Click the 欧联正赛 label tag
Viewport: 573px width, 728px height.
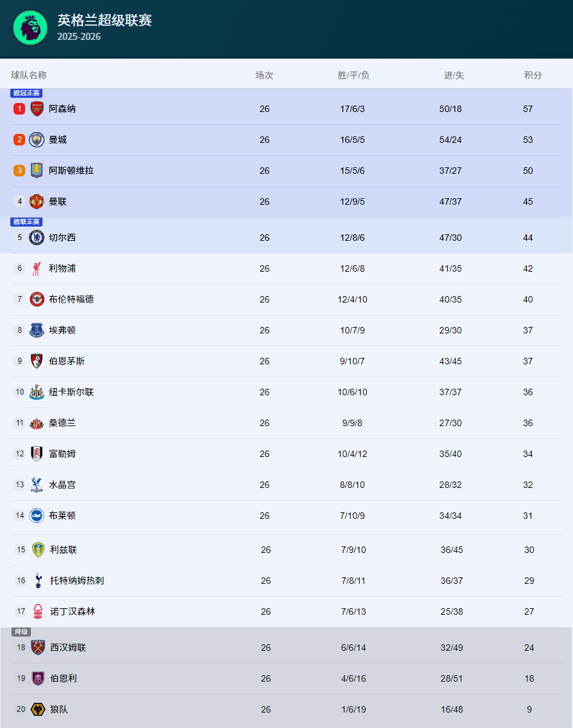pos(26,222)
